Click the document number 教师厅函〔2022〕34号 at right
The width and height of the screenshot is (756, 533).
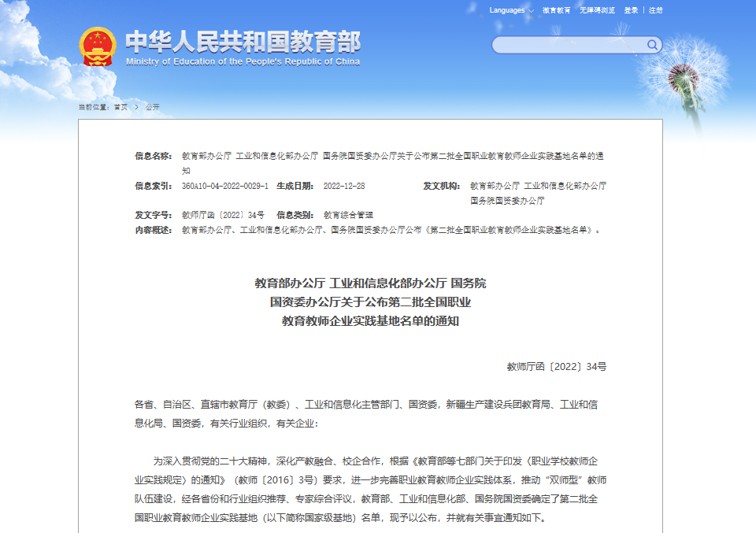(x=556, y=366)
